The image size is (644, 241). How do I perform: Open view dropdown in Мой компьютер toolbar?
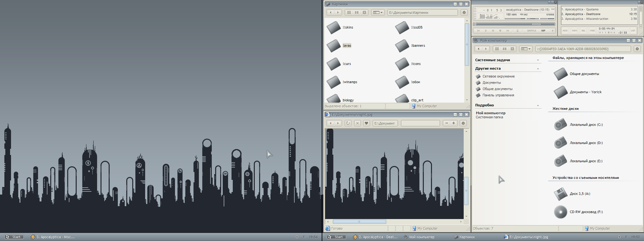click(x=526, y=49)
